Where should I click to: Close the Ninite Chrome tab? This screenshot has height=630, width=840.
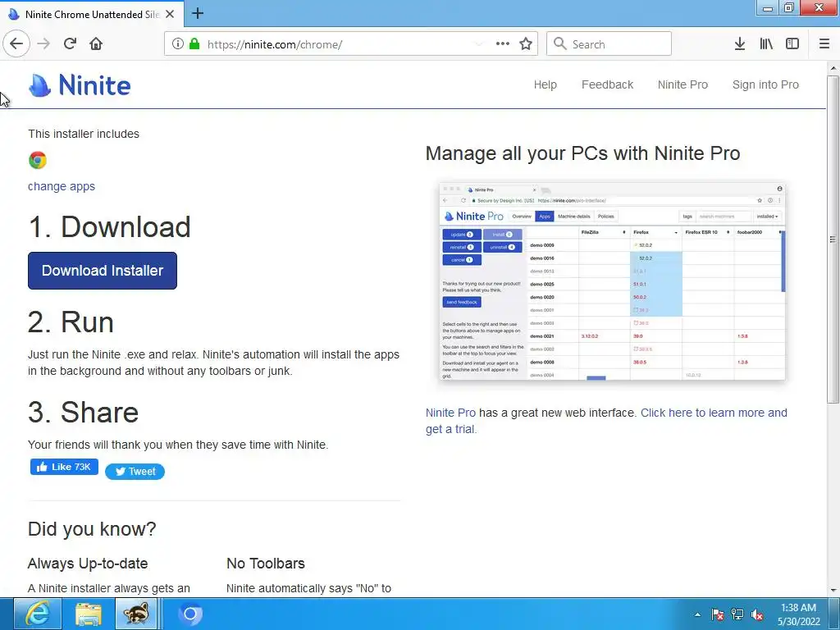pyautogui.click(x=170, y=14)
